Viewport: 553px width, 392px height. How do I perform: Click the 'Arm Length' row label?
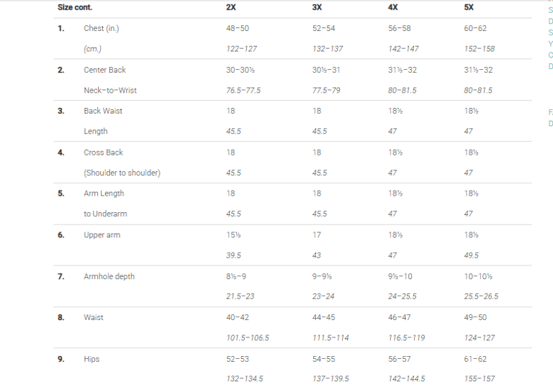point(104,193)
